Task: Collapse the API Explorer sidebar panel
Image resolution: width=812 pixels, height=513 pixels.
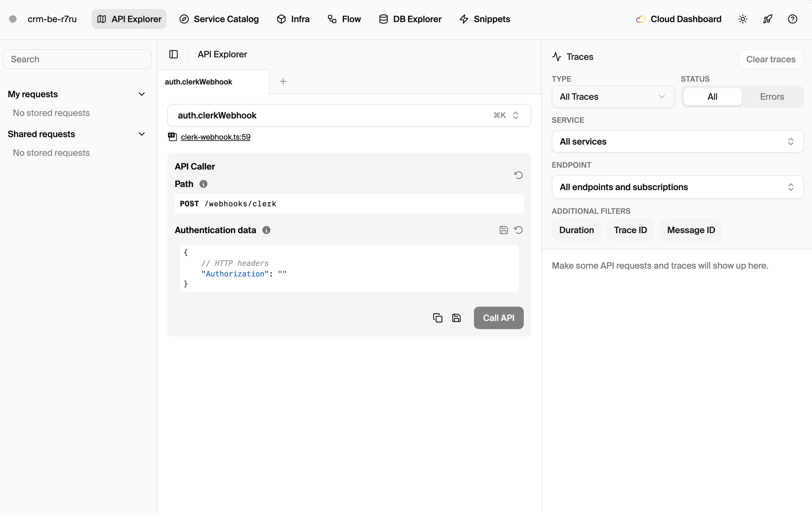Action: (173, 54)
